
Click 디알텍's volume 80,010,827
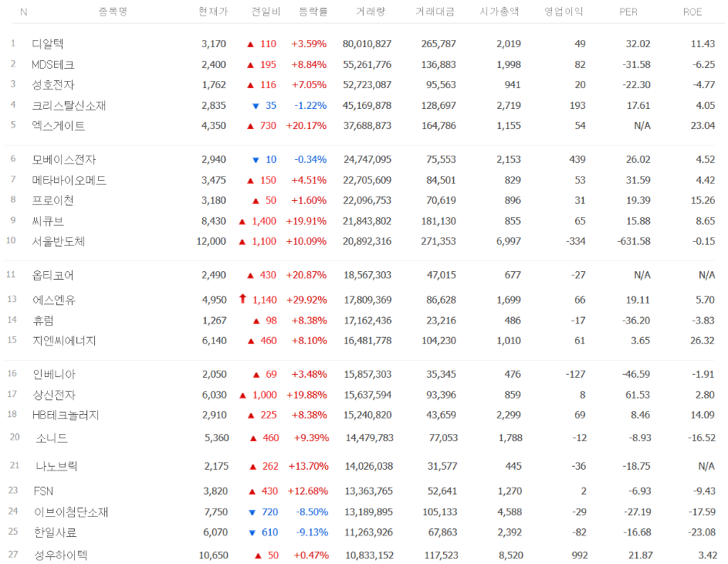coord(367,44)
